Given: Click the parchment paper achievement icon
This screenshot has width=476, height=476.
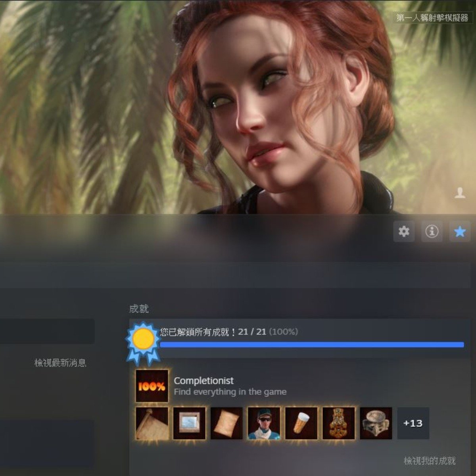Looking at the screenshot, I should 226,423.
